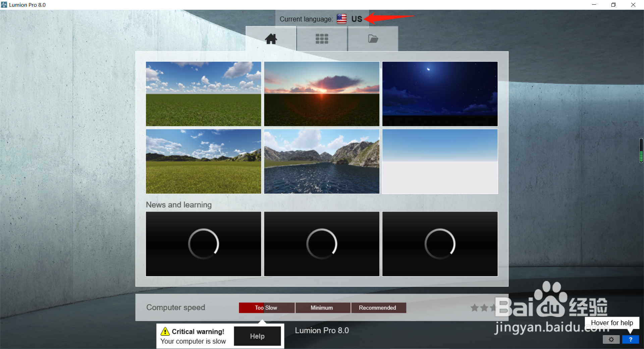Click the Too Slow speed segment
644x349 pixels.
pyautogui.click(x=267, y=308)
